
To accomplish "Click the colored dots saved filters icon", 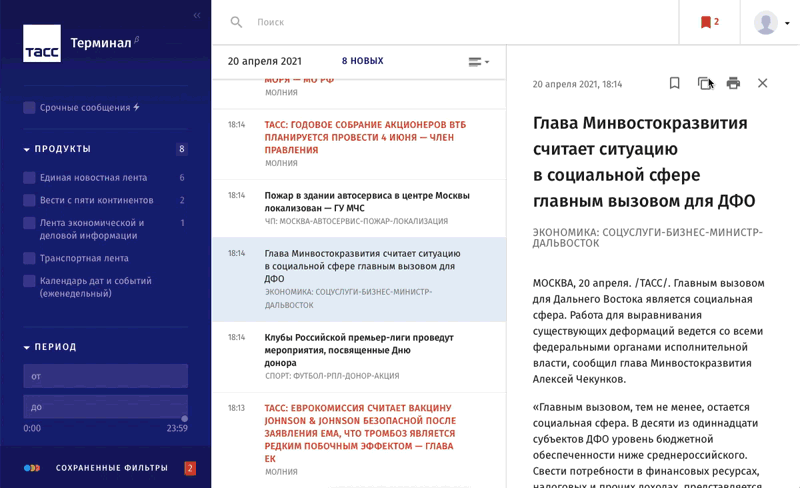I will 32,468.
